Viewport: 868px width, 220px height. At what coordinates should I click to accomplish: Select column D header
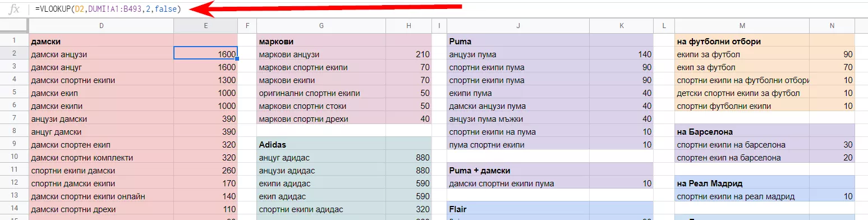coord(101,25)
